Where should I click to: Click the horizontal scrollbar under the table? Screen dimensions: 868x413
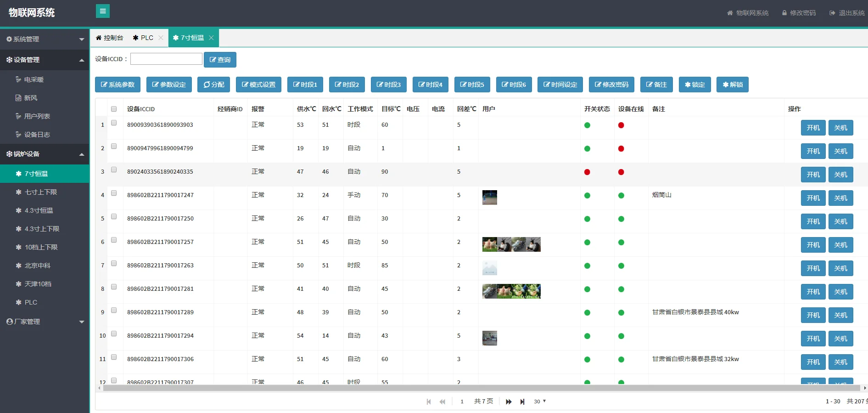tap(481, 388)
